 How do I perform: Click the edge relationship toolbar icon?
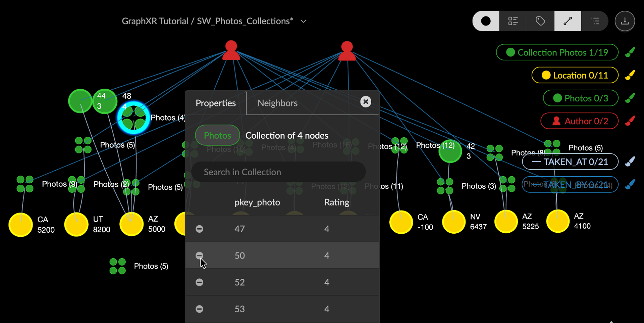point(568,21)
